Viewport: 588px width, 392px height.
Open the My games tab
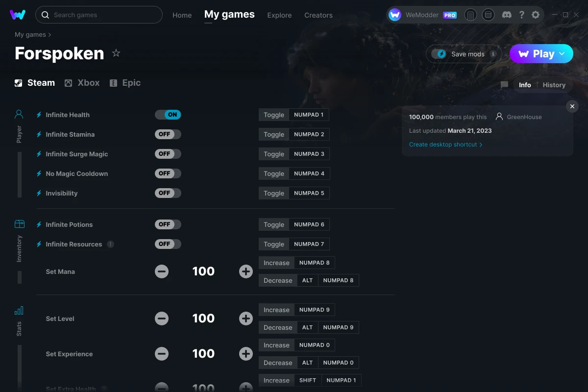pyautogui.click(x=229, y=14)
